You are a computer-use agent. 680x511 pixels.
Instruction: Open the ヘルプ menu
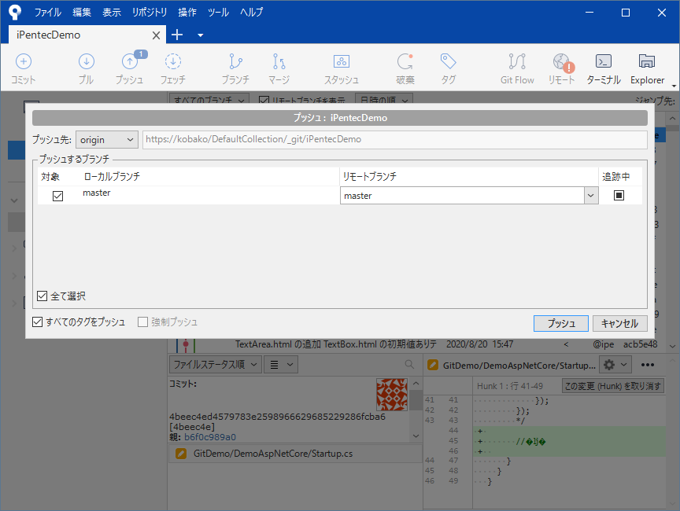[x=252, y=12]
